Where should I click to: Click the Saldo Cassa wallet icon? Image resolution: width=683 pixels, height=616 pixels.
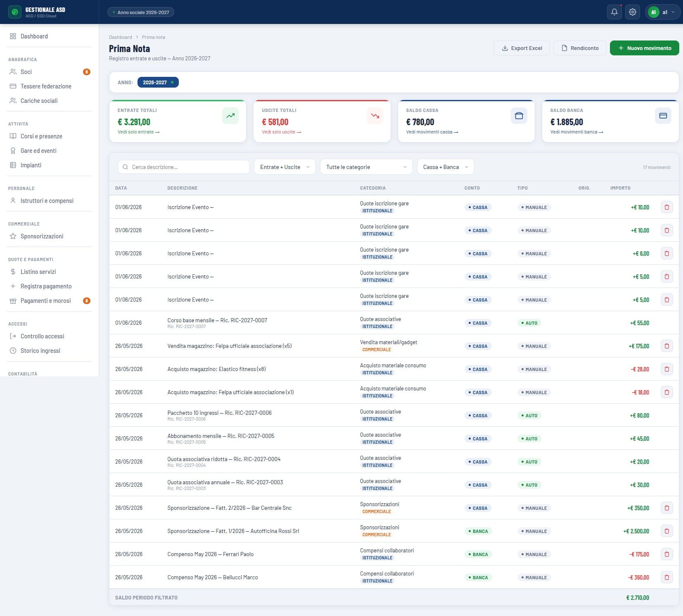519,116
